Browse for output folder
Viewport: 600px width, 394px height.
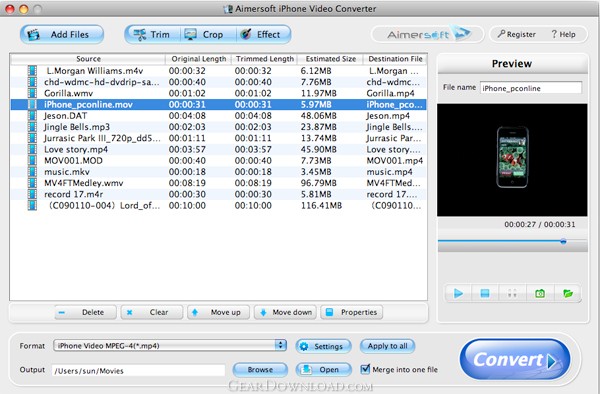click(x=260, y=370)
